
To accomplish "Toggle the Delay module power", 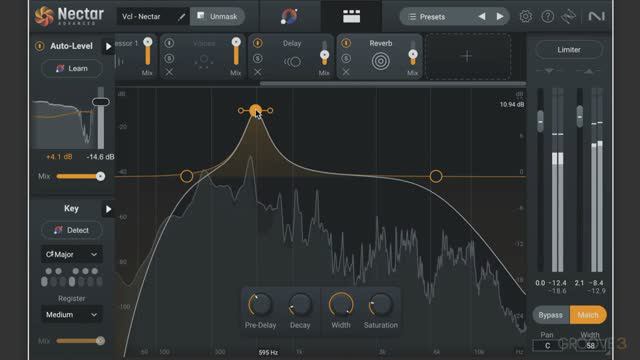I will (x=258, y=43).
